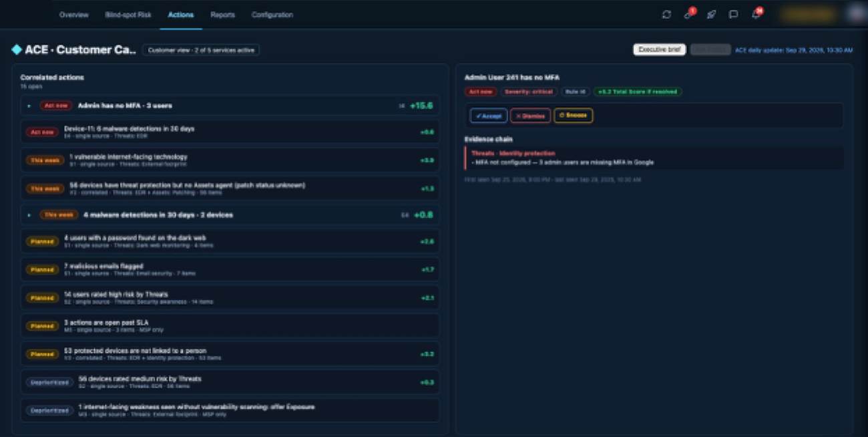Open '3 actions are open past SLA' row
Screen dimensions: 868x437
point(230,325)
